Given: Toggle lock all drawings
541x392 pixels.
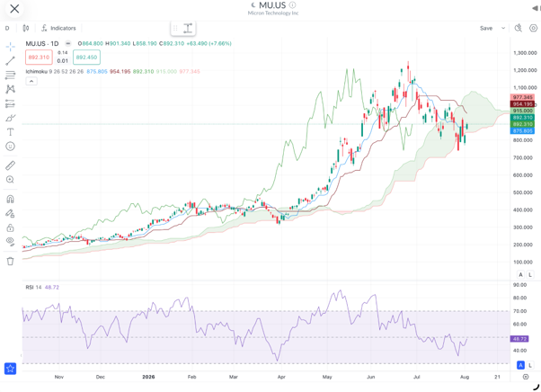Looking at the screenshot, I should pos(11,227).
